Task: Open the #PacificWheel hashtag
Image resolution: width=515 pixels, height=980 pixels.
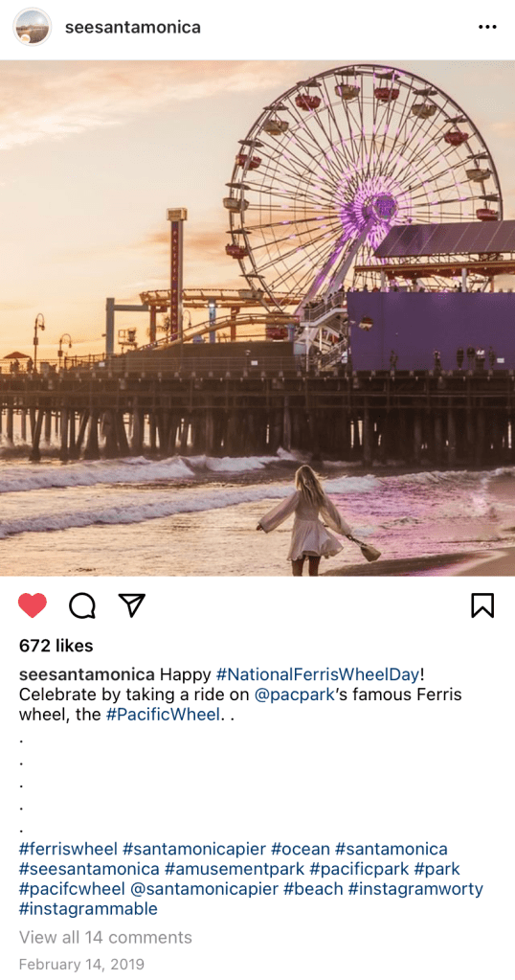Action: tap(164, 715)
